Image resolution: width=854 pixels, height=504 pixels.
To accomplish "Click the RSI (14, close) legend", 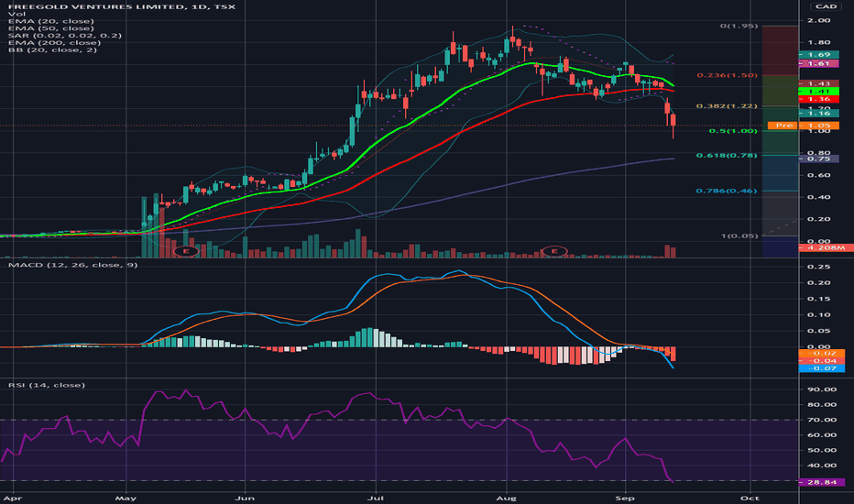I will click(47, 385).
